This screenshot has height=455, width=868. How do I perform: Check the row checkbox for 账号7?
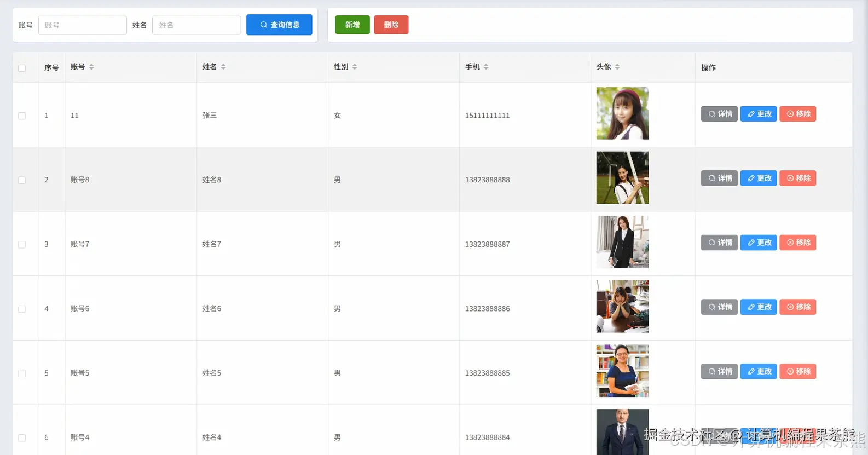pyautogui.click(x=22, y=244)
